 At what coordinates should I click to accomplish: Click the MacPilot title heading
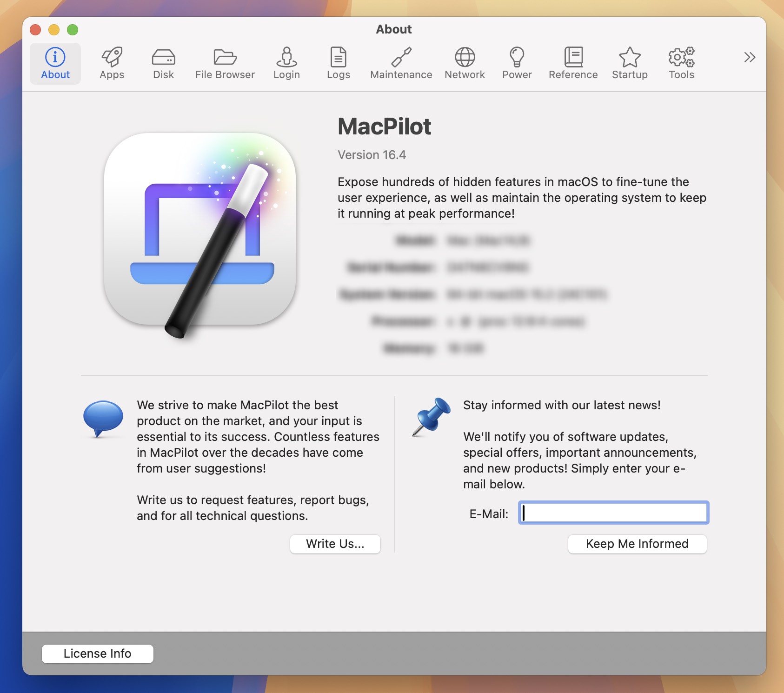click(x=385, y=127)
